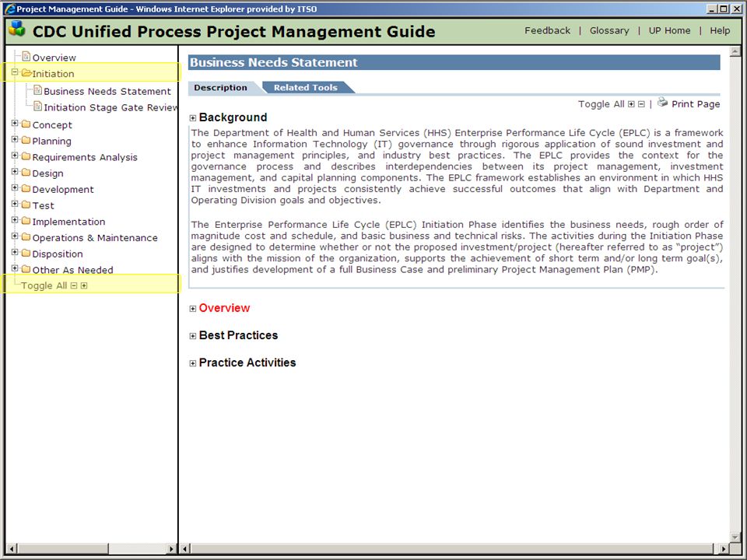Click the Concept folder icon

26,124
